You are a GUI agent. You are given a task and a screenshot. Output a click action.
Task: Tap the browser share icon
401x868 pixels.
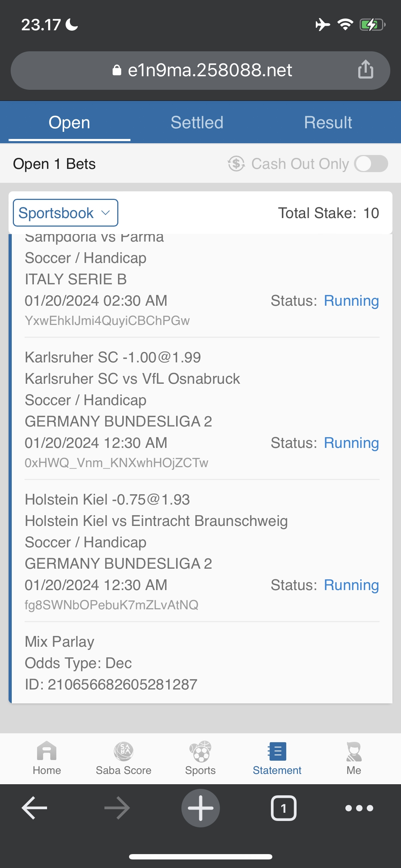(x=365, y=69)
